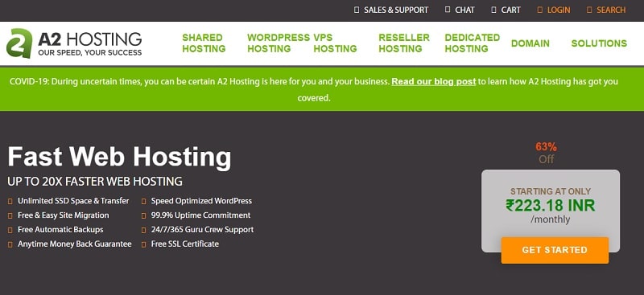Image resolution: width=644 pixels, height=295 pixels.
Task: Open the Chat link
Action: 465,10
